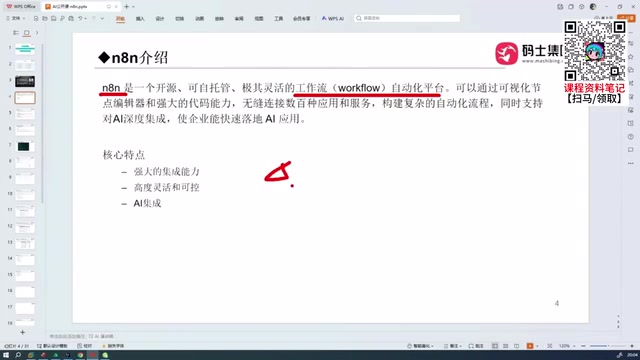Open the Windows Start menu
640x360 pixels.
tap(6, 355)
